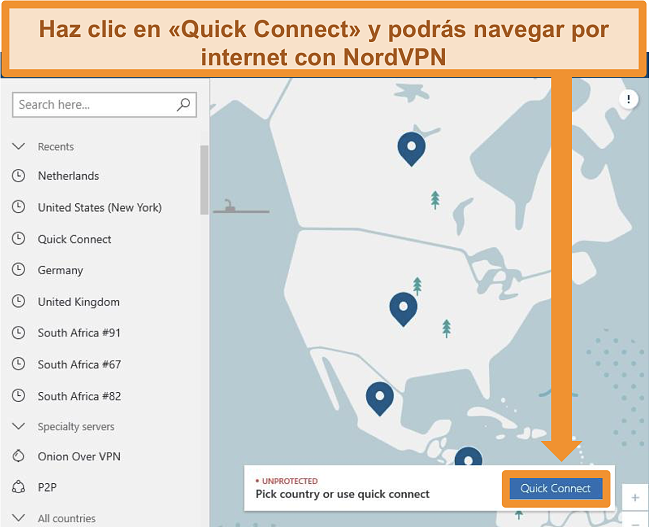The height and width of the screenshot is (527, 650).
Task: Select the P2P specialty server entry
Action: pos(47,487)
